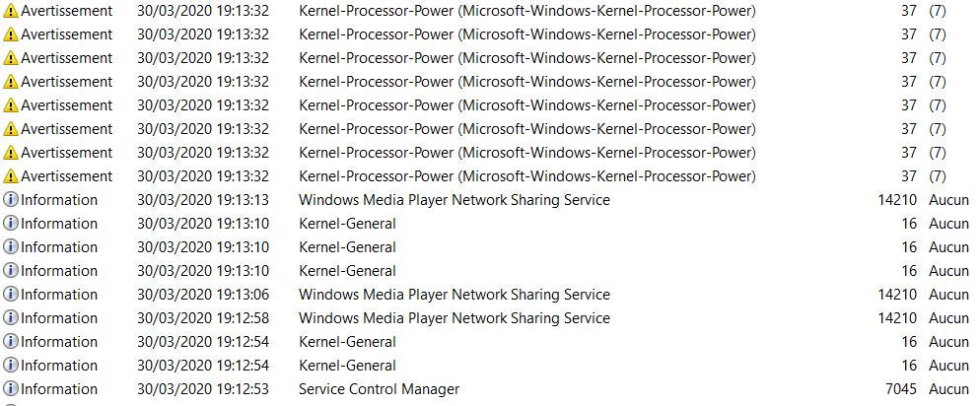The width and height of the screenshot is (980, 406).
Task: Select the topmost Kernel-Processor-Power source text
Action: click(x=527, y=11)
